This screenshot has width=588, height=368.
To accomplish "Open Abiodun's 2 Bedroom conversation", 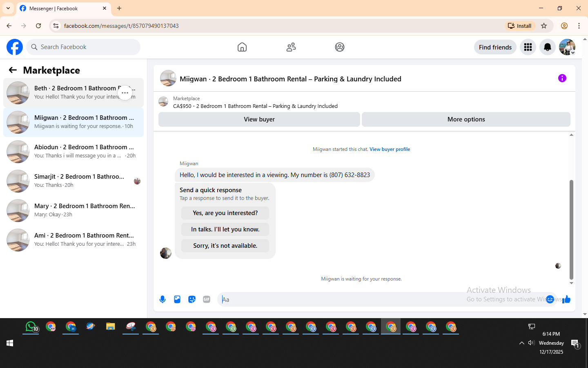I will tap(73, 152).
